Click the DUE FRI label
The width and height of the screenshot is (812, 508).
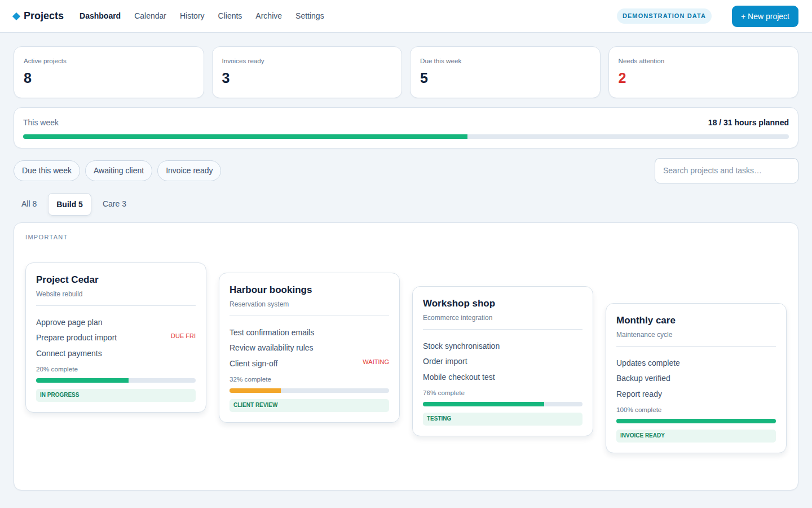click(183, 336)
